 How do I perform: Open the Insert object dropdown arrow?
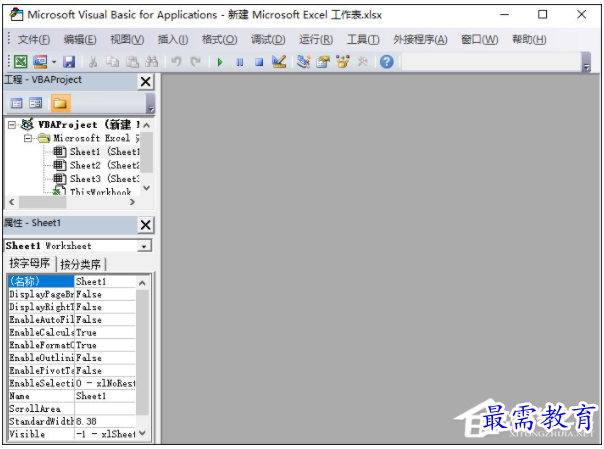54,62
